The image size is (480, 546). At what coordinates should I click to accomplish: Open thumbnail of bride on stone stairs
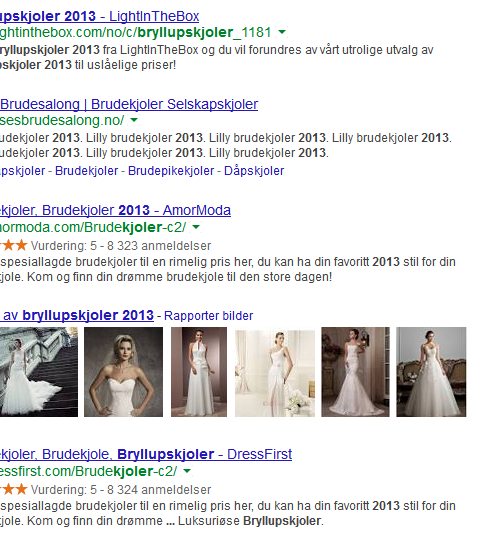pyautogui.click(x=39, y=372)
